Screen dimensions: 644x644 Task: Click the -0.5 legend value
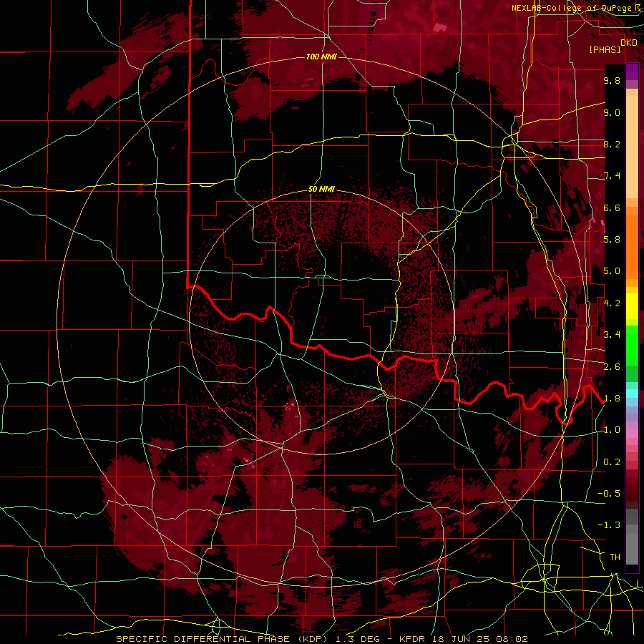pyautogui.click(x=609, y=493)
